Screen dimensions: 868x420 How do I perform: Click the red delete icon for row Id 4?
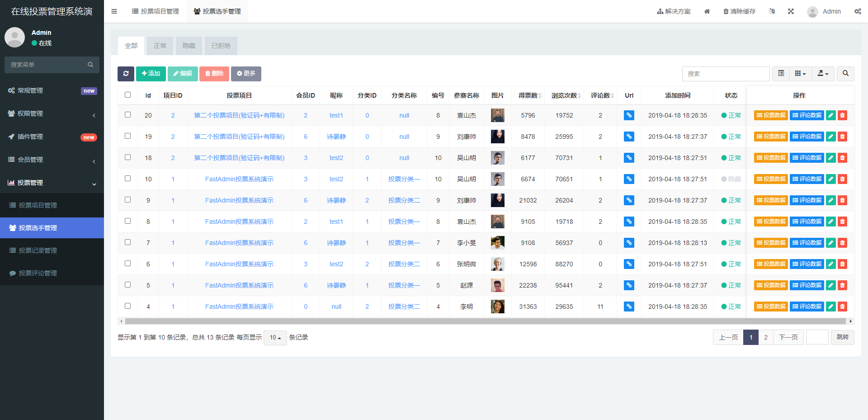(842, 307)
